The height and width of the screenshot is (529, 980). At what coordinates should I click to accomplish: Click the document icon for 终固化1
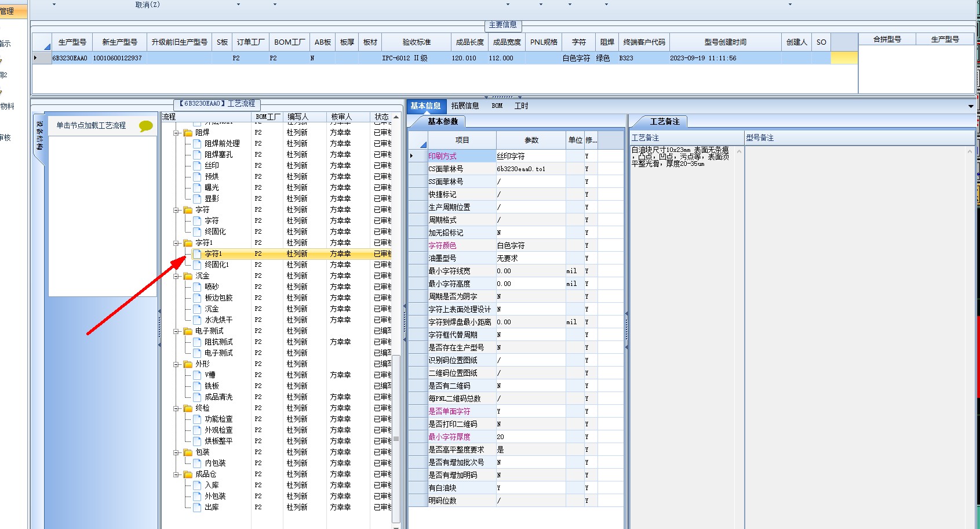[x=197, y=264]
